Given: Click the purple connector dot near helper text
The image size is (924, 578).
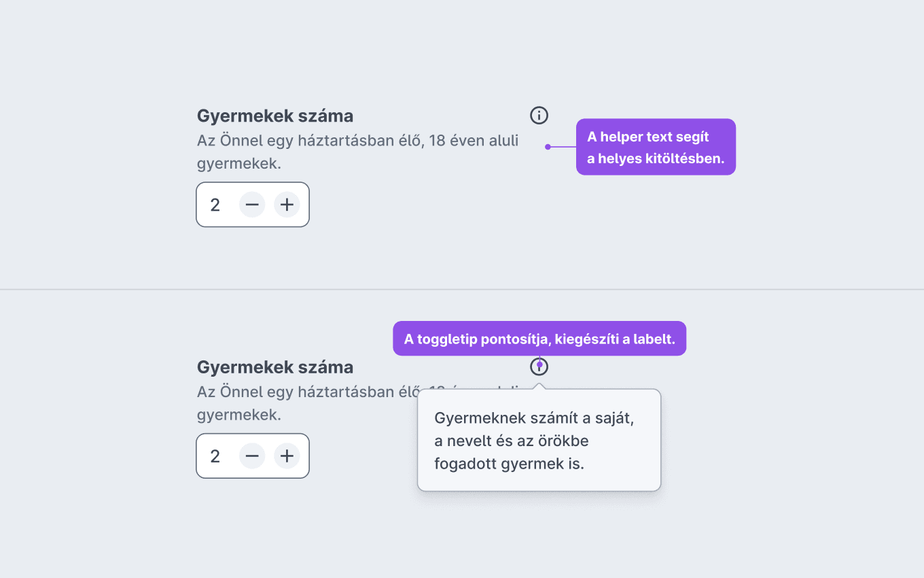Looking at the screenshot, I should [x=548, y=147].
